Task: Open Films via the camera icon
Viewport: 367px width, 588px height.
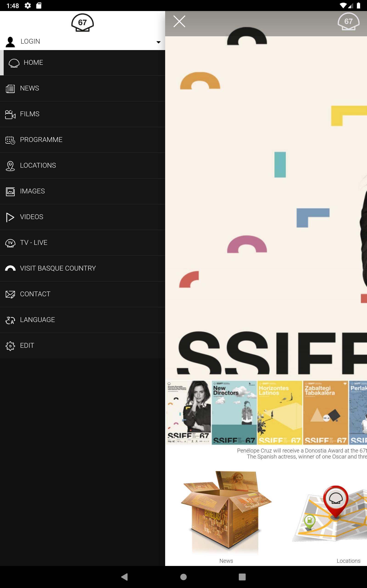Action: (10, 114)
